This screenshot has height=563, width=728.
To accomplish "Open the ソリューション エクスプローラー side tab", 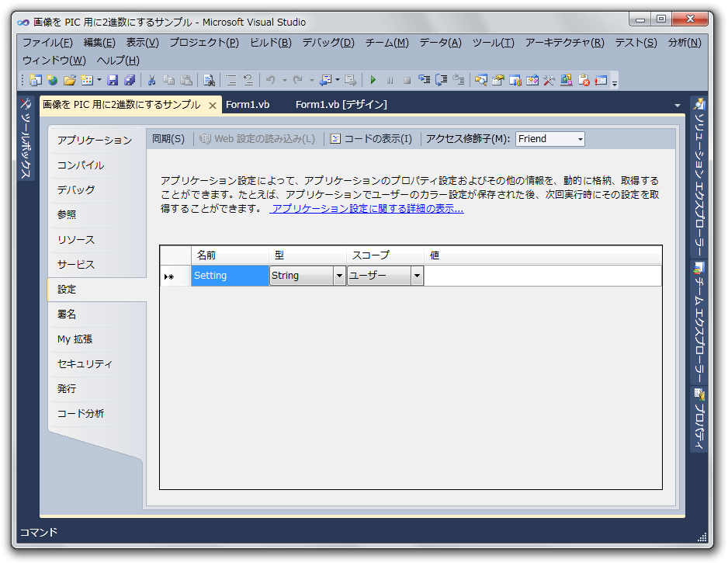I will [699, 177].
